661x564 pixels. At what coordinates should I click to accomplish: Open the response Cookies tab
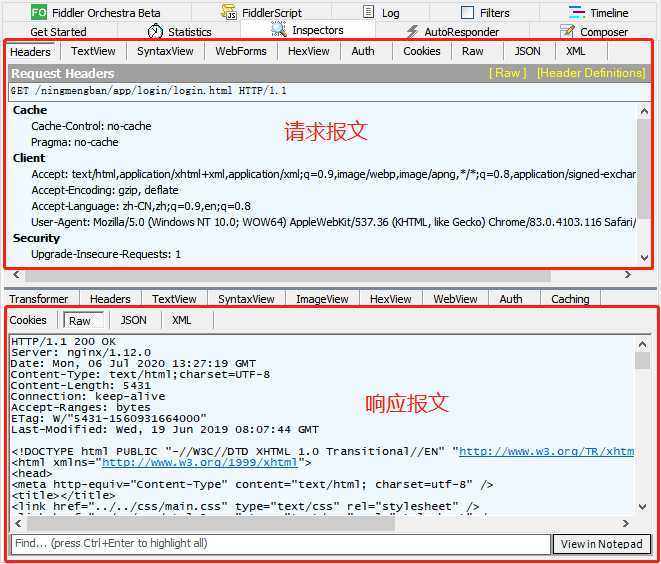pyautogui.click(x=28, y=320)
